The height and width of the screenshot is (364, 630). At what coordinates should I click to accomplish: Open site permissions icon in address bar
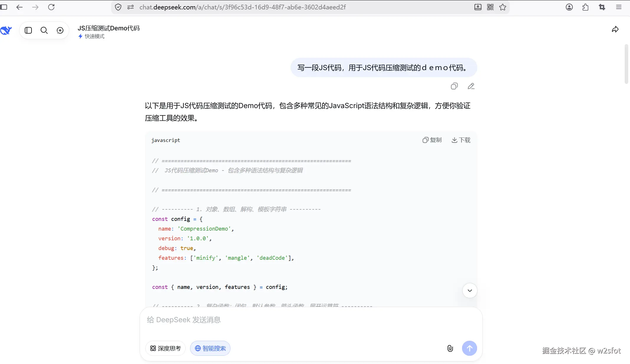[x=131, y=7]
